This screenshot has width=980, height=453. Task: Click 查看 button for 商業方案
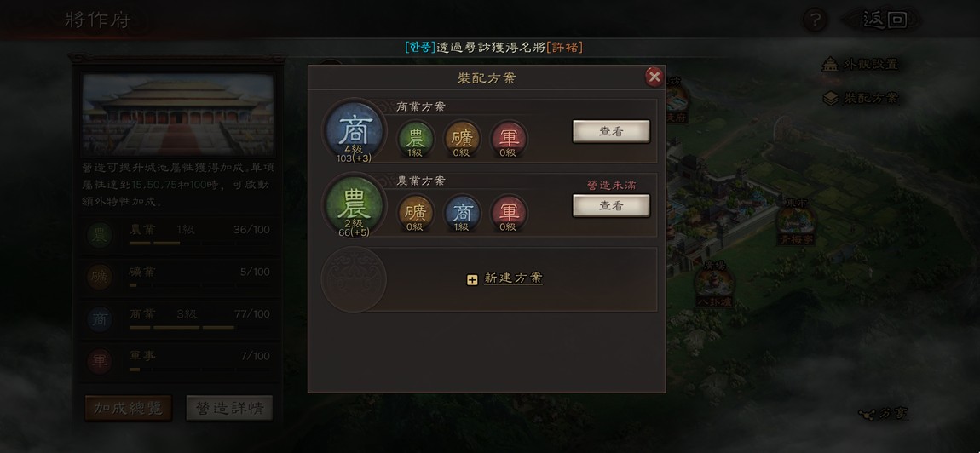611,132
